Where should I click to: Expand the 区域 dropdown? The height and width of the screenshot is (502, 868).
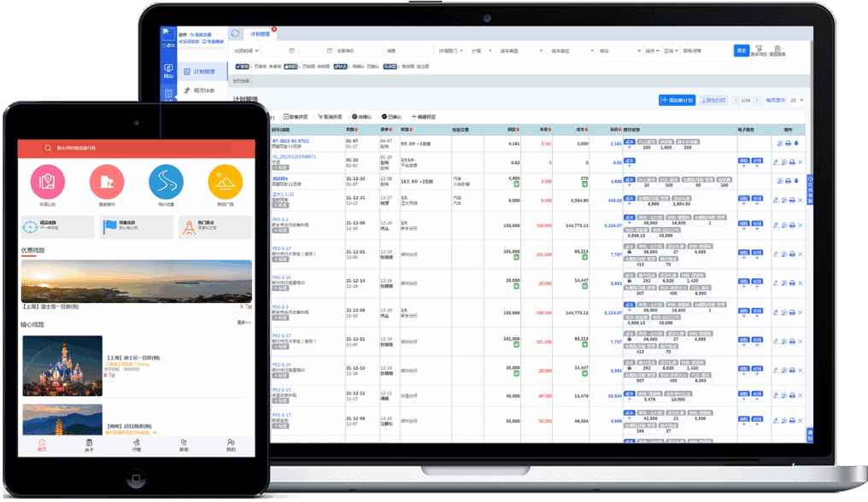(x=671, y=51)
